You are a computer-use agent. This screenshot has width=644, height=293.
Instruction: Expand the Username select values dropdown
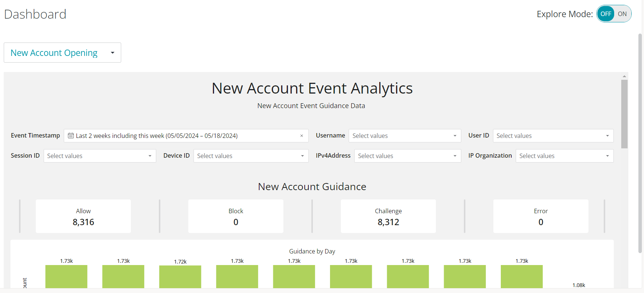click(405, 136)
